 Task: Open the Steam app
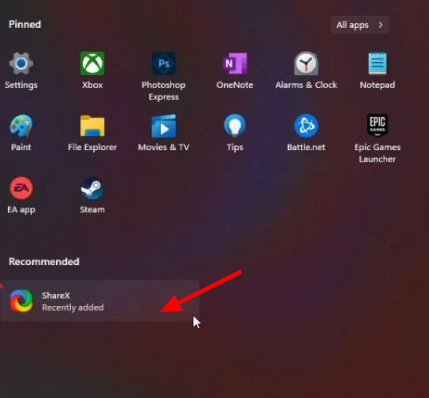point(92,195)
